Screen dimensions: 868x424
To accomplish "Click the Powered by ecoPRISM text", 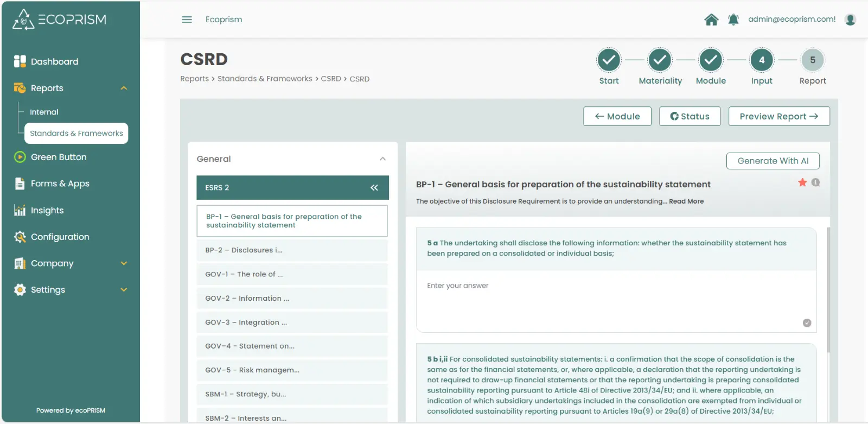I will pos(71,410).
